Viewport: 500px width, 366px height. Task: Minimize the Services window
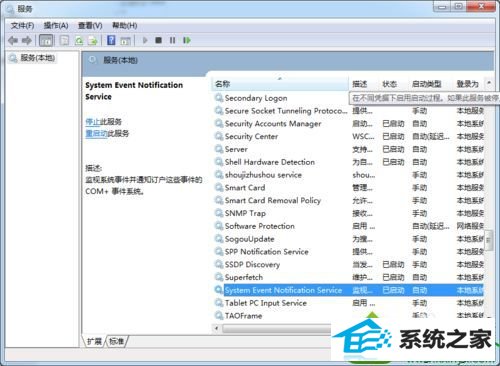[x=442, y=7]
